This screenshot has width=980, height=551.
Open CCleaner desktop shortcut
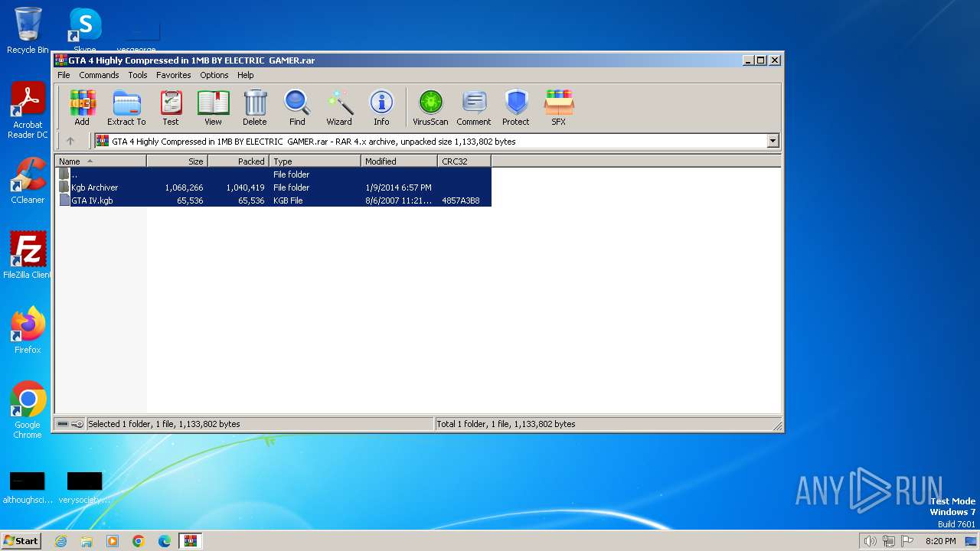tap(28, 181)
